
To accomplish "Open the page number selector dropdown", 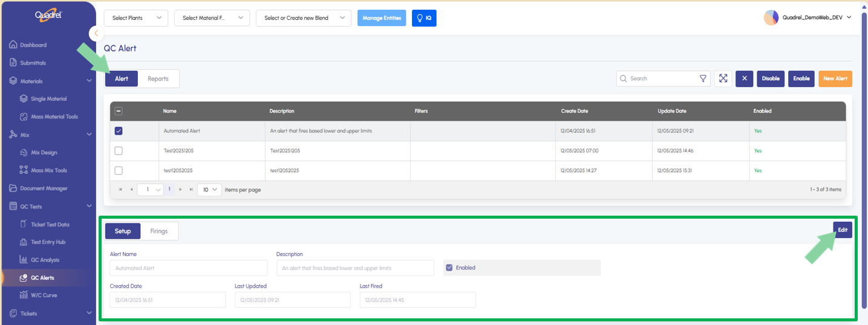I will [151, 190].
